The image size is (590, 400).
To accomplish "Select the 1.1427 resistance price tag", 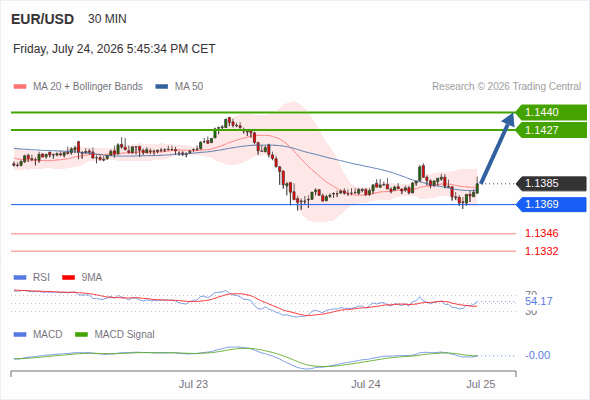I will (551, 130).
